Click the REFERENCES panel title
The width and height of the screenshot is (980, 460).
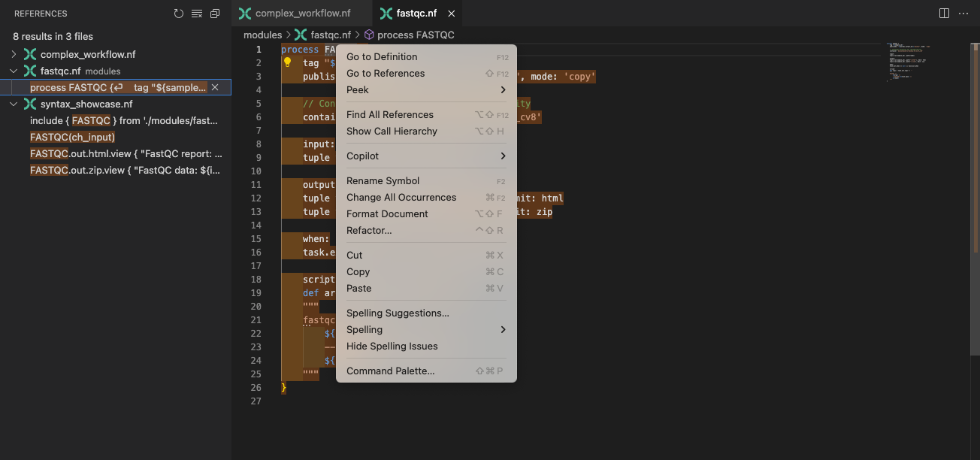pos(41,14)
